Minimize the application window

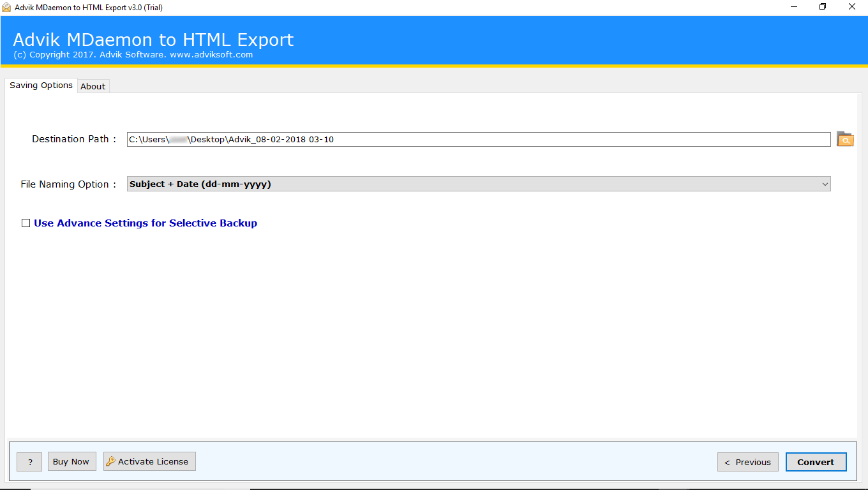[794, 7]
